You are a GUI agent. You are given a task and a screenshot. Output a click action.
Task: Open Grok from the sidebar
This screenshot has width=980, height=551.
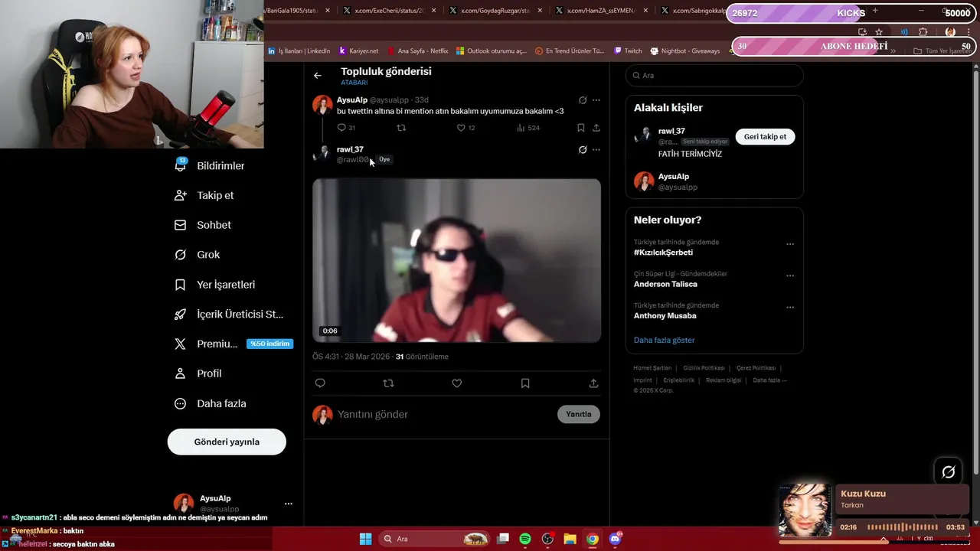[x=197, y=255]
